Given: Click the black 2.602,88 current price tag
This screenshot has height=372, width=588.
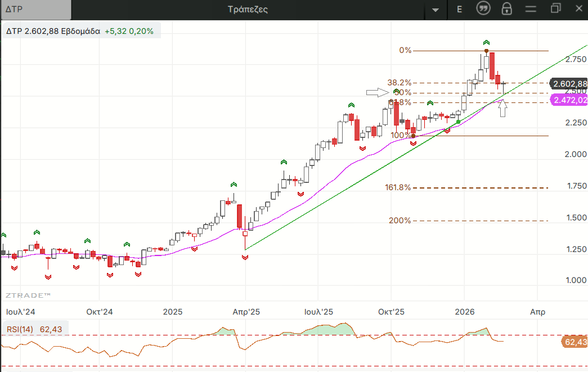Looking at the screenshot, I should click(569, 84).
